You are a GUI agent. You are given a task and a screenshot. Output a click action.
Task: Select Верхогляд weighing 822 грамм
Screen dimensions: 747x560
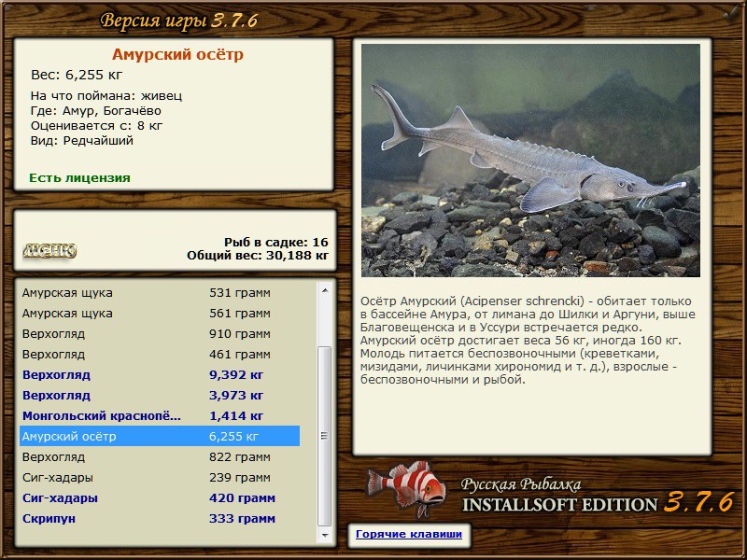pos(160,457)
